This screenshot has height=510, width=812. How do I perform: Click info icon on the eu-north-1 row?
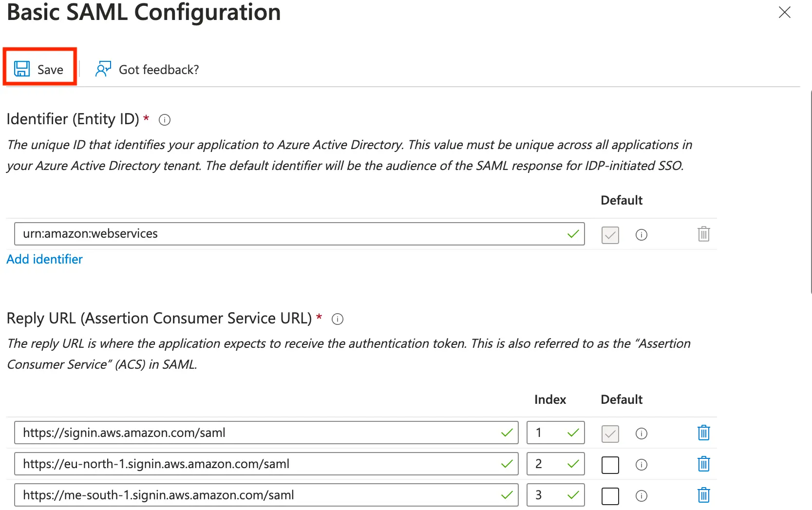click(641, 465)
